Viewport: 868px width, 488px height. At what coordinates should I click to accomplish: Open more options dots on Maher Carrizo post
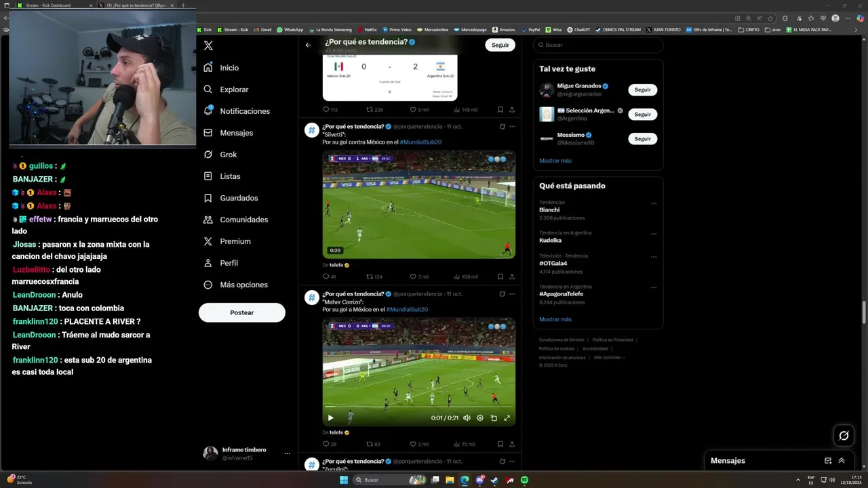tap(512, 293)
